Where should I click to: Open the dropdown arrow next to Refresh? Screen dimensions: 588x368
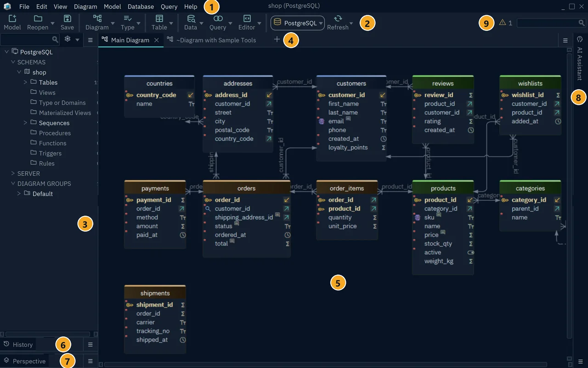coord(351,23)
